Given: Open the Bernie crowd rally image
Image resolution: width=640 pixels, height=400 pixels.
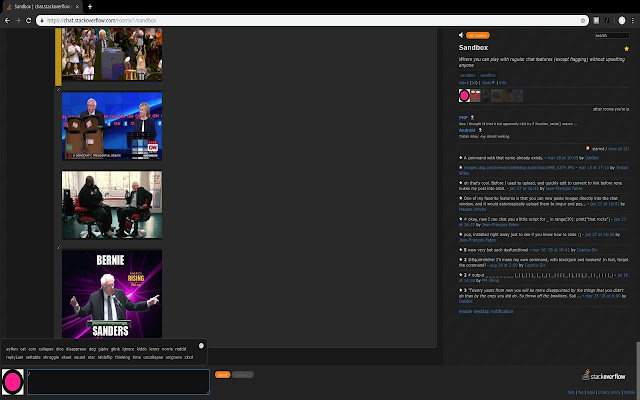Looking at the screenshot, I should (112, 54).
